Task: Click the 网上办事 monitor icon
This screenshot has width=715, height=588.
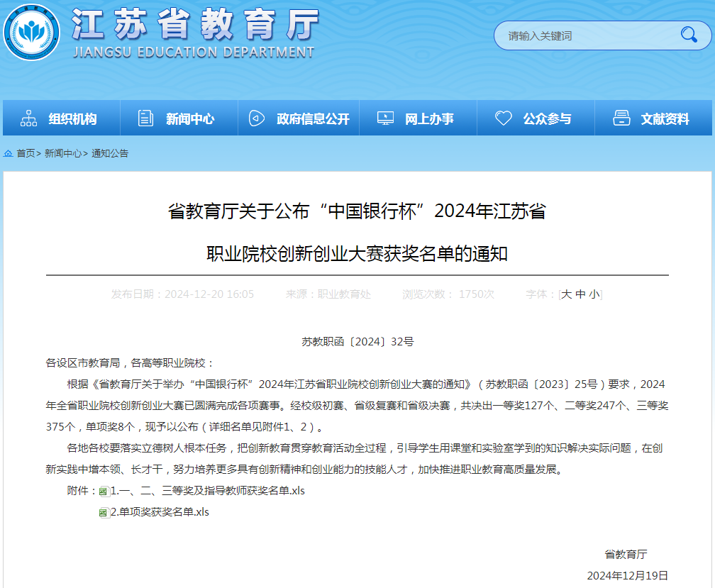Action: 385,118
